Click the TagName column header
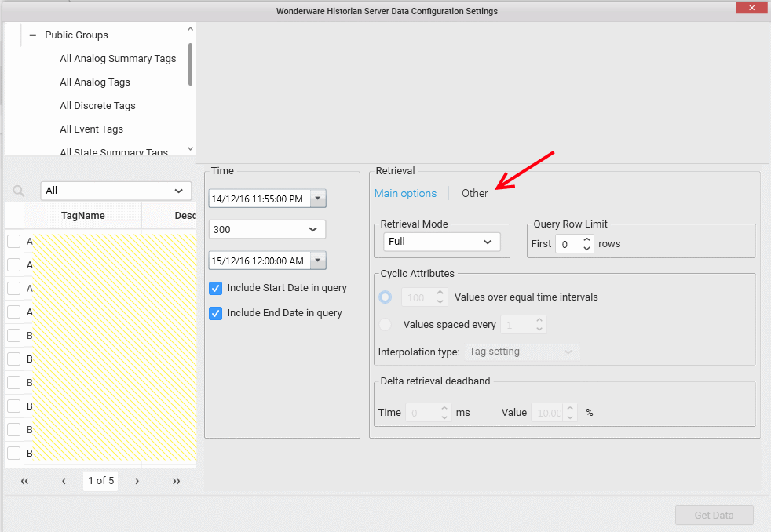Image resolution: width=771 pixels, height=532 pixels. tap(82, 216)
